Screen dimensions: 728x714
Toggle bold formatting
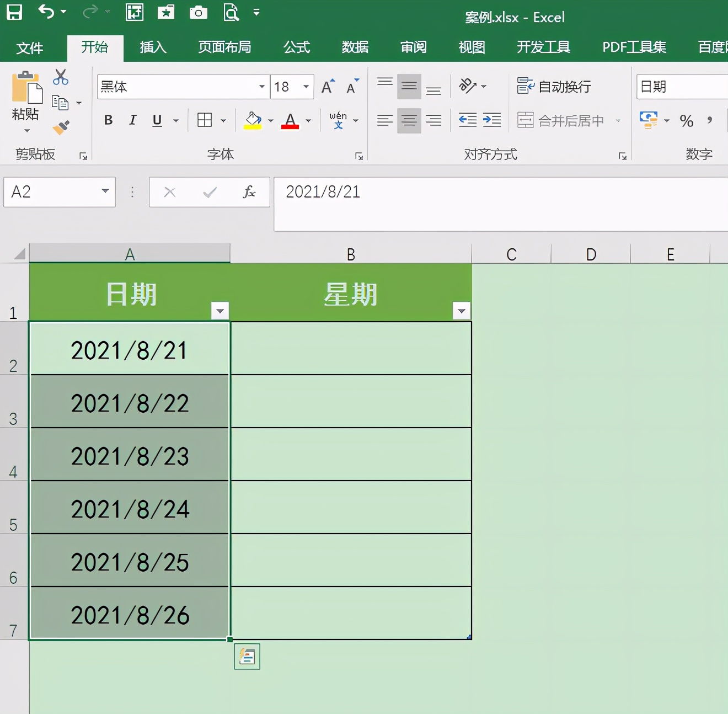pos(109,120)
